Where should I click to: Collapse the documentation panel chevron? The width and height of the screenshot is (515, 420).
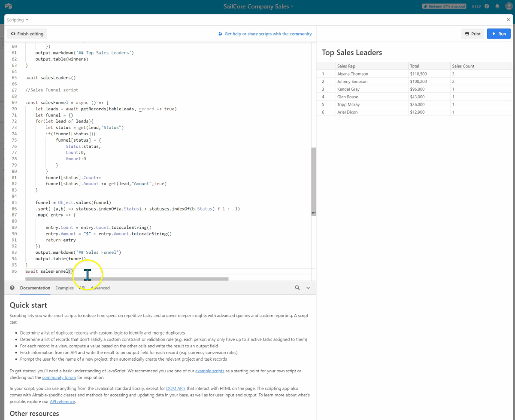308,288
